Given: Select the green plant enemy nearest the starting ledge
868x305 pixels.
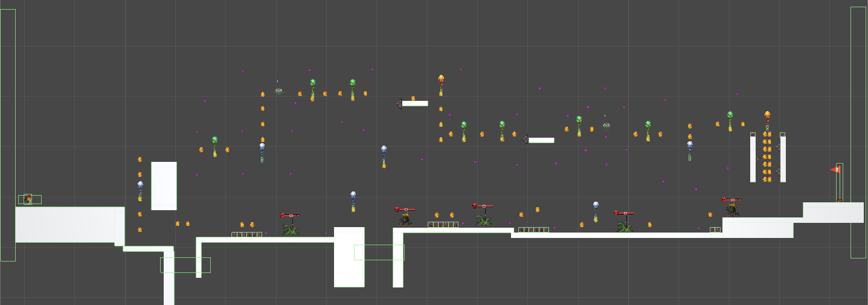Looking at the screenshot, I should pyautogui.click(x=291, y=229).
